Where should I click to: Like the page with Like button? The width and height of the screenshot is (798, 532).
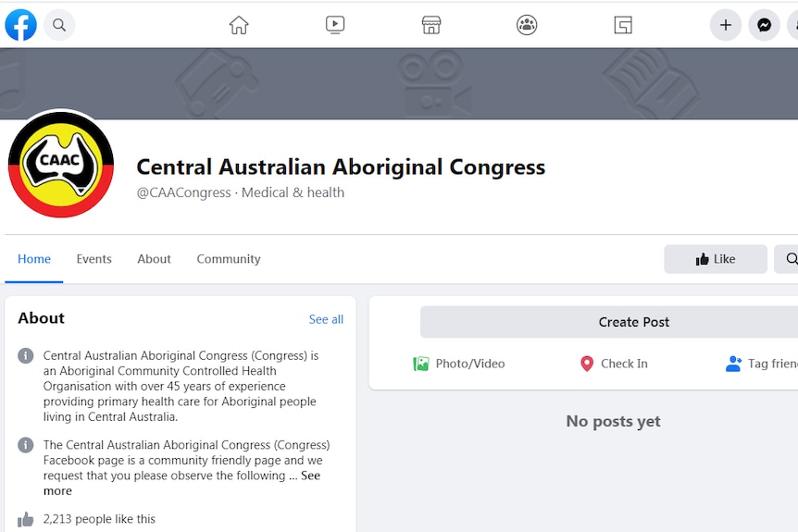click(716, 259)
